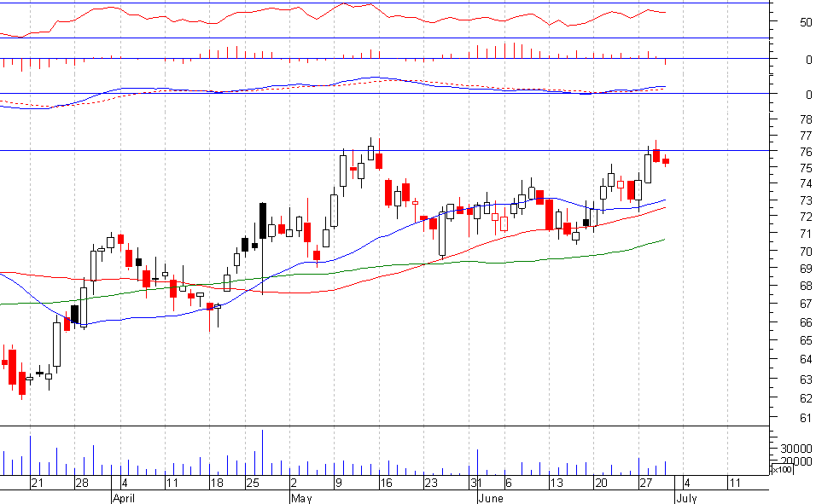Select the date label 23 on time axis
The width and height of the screenshot is (816, 504).
click(x=431, y=484)
